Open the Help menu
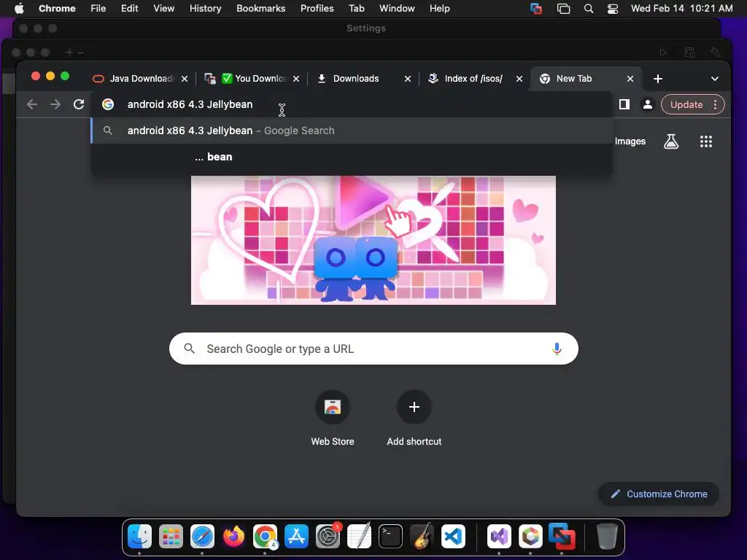 [439, 8]
